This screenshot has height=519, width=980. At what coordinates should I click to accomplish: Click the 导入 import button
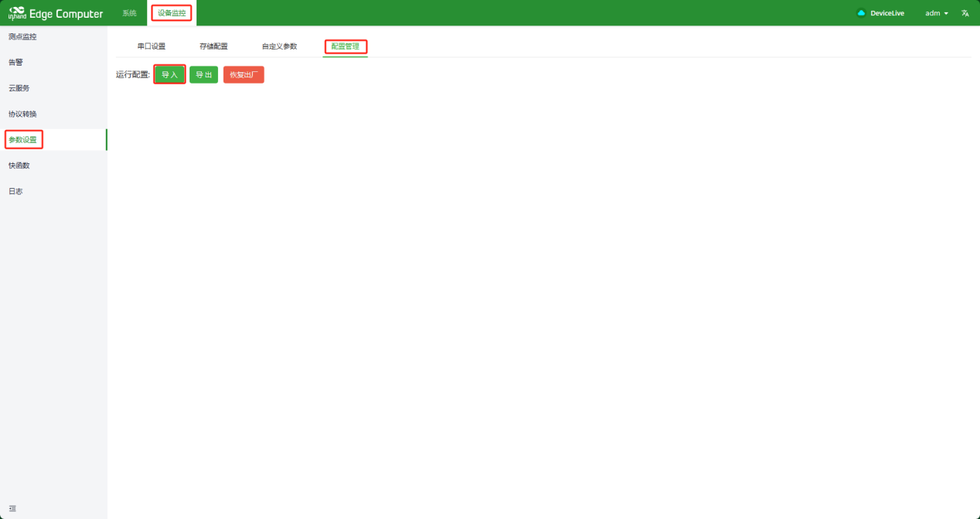coord(169,75)
